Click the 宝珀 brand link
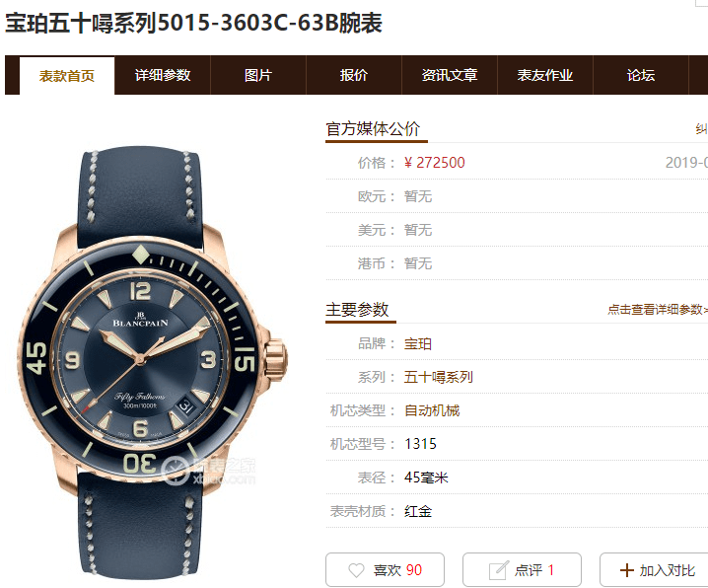 coord(418,343)
